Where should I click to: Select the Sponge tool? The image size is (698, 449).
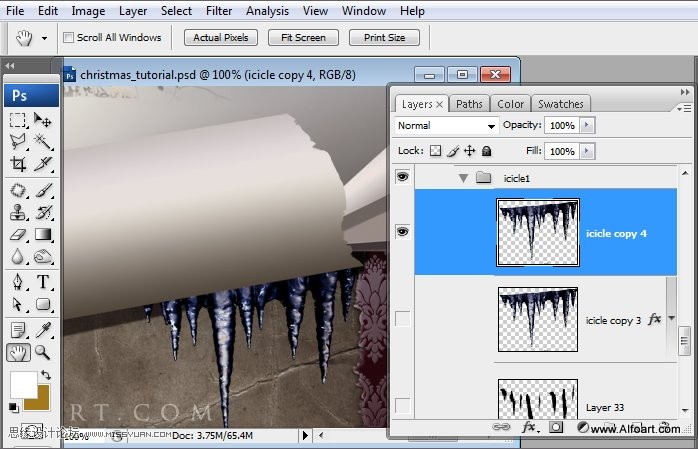(43, 256)
